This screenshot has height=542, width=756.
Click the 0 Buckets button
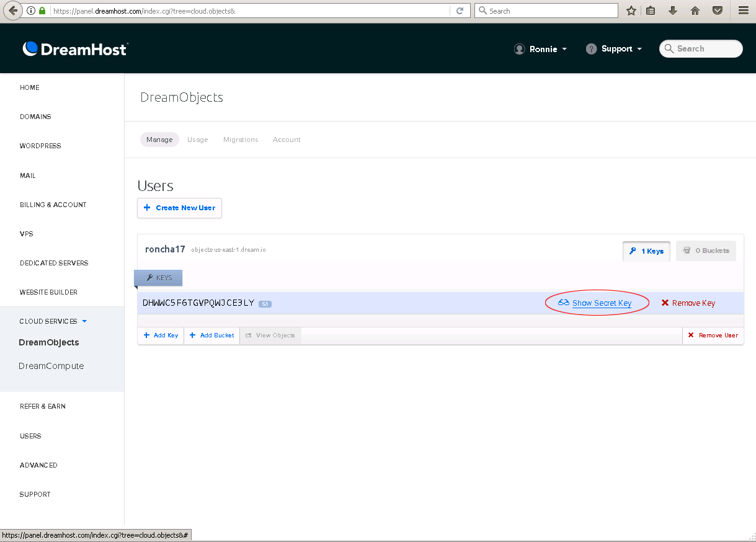706,251
